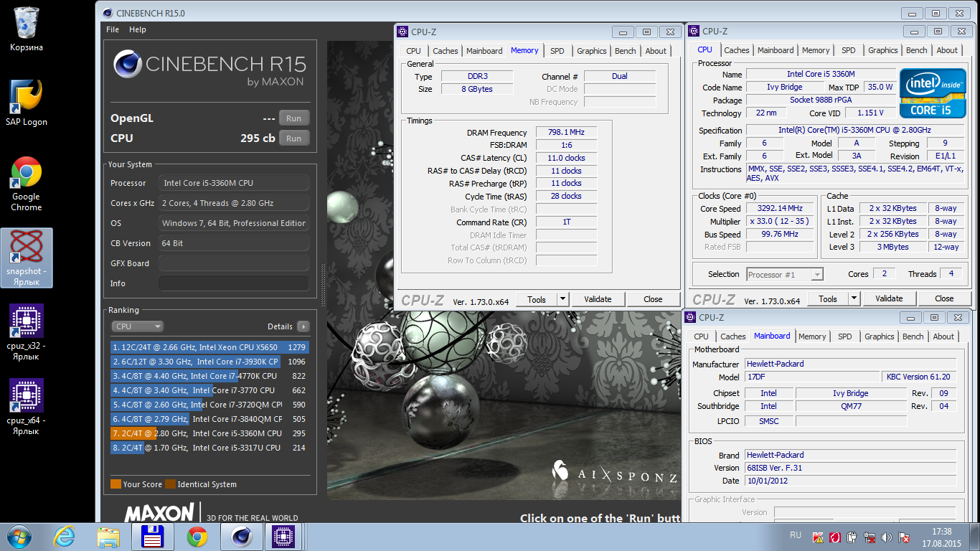Open the power plug tray icon
This screenshot has height=551, width=980.
click(852, 537)
